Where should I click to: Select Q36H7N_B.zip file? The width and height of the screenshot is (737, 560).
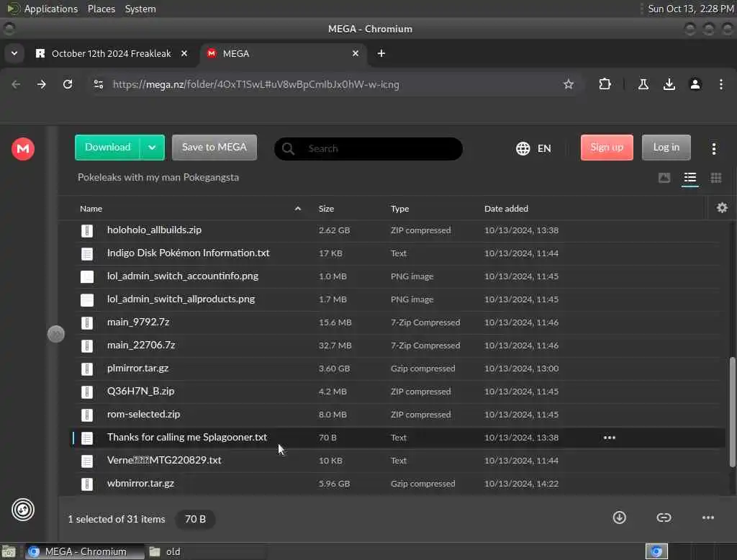397,392
